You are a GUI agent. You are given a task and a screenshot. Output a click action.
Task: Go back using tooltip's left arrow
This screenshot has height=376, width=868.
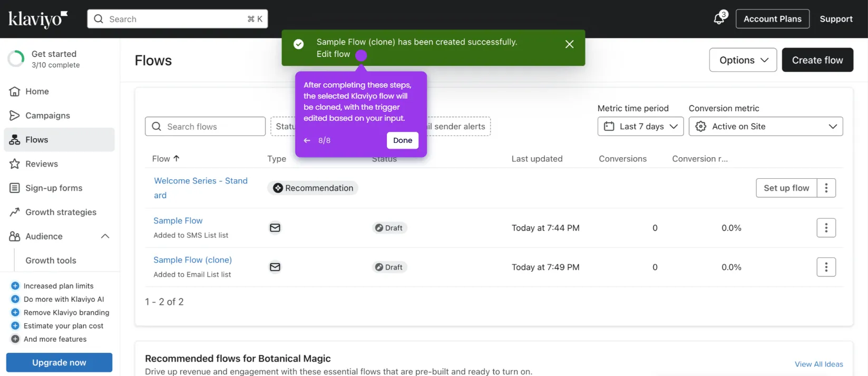(x=307, y=140)
